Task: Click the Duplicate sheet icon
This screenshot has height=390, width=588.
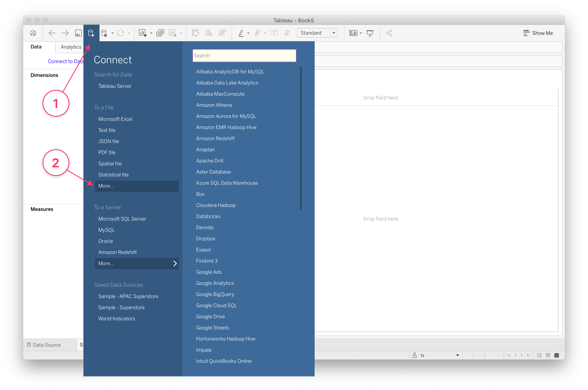Action: (x=160, y=33)
